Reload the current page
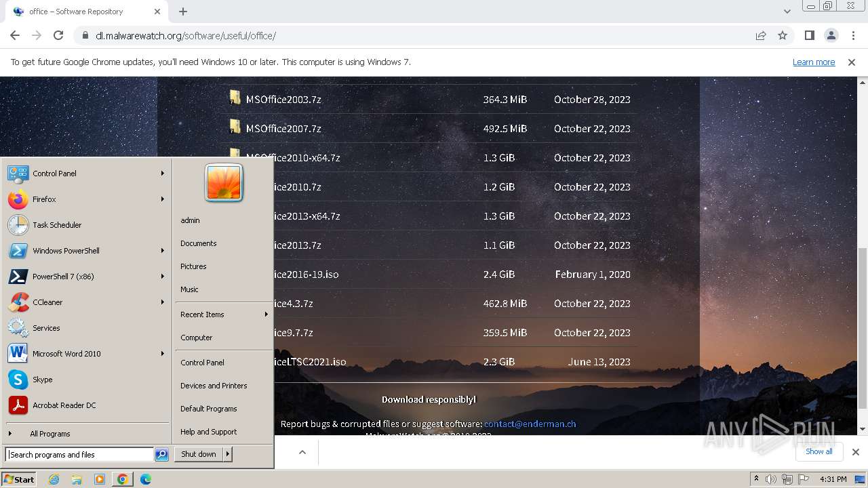This screenshot has width=868, height=488. tap(58, 35)
